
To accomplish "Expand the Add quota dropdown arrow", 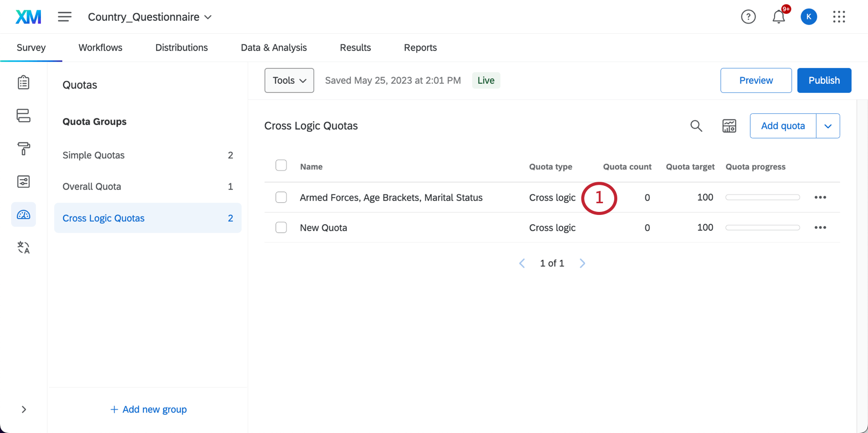I will point(828,126).
